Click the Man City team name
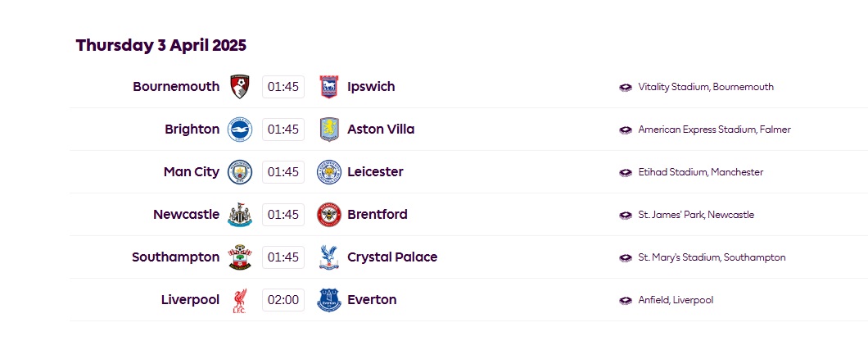This screenshot has width=868, height=341. [192, 172]
